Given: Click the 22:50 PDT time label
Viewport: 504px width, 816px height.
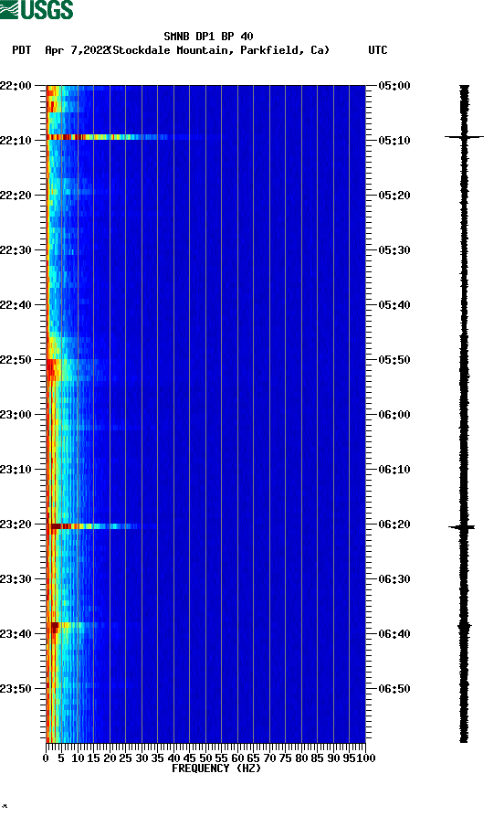Looking at the screenshot, I should pyautogui.click(x=16, y=360).
